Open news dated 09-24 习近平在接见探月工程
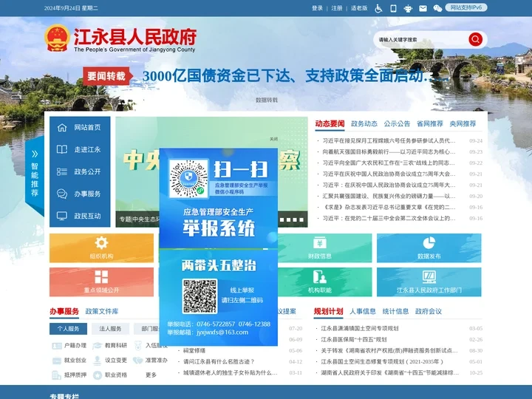The image size is (532, 399). 389,140
